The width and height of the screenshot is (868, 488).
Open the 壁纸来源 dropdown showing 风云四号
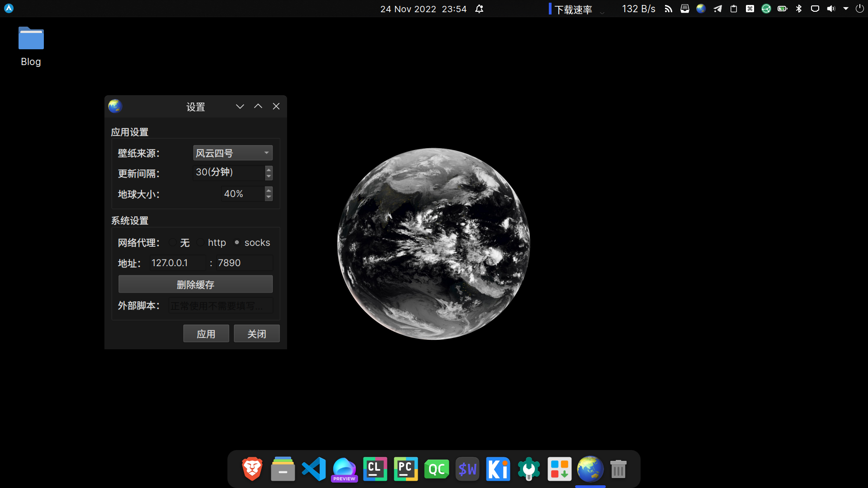point(232,153)
